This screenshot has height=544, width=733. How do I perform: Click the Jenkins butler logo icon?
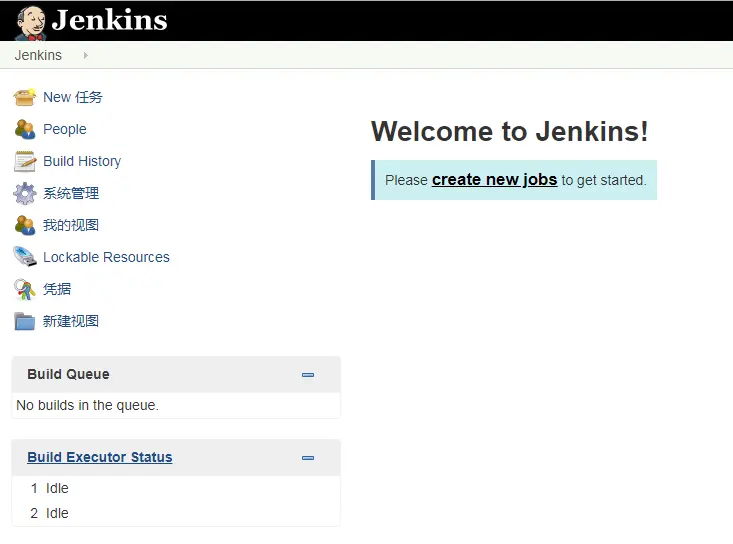point(30,23)
